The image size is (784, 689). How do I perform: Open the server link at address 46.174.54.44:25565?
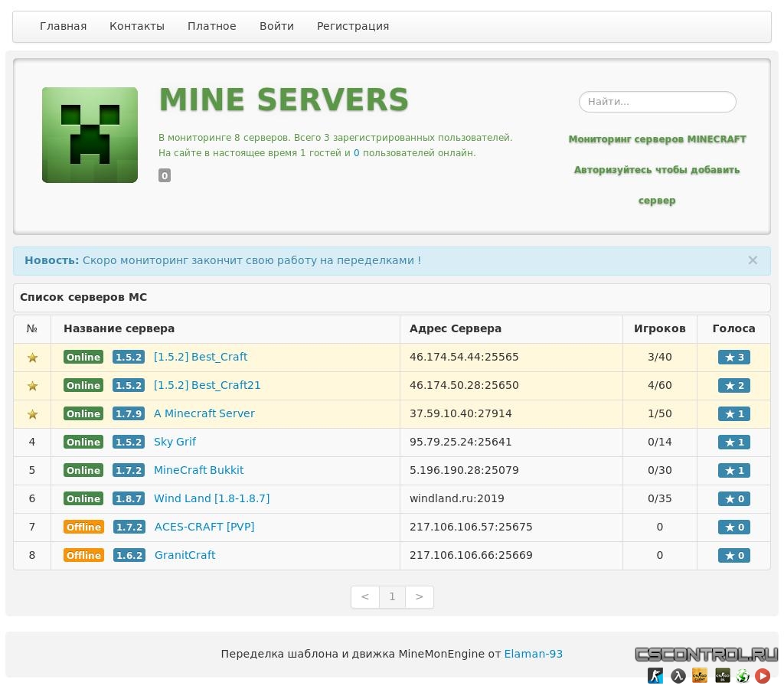point(201,357)
